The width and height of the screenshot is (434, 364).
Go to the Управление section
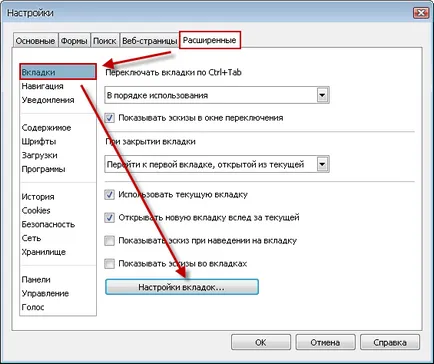pos(45,293)
